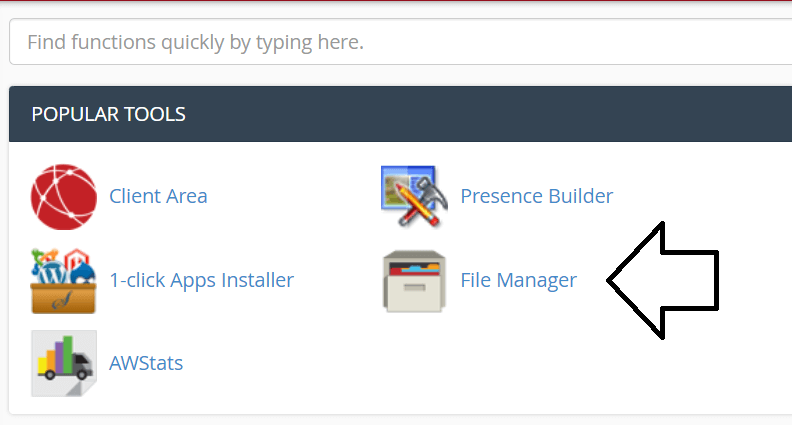Visit the AWStats text link
The image size is (792, 425).
(146, 362)
